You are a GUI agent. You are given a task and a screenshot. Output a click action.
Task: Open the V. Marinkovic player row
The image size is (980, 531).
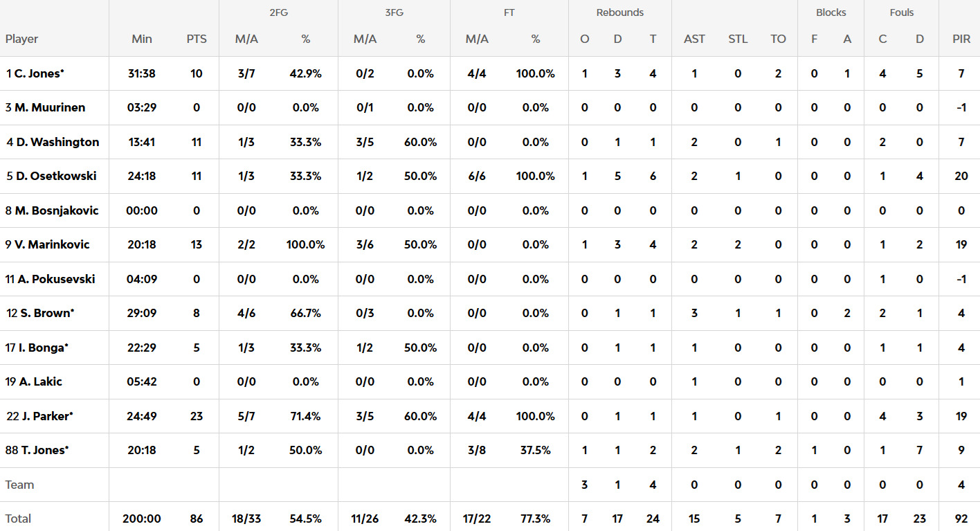point(52,244)
